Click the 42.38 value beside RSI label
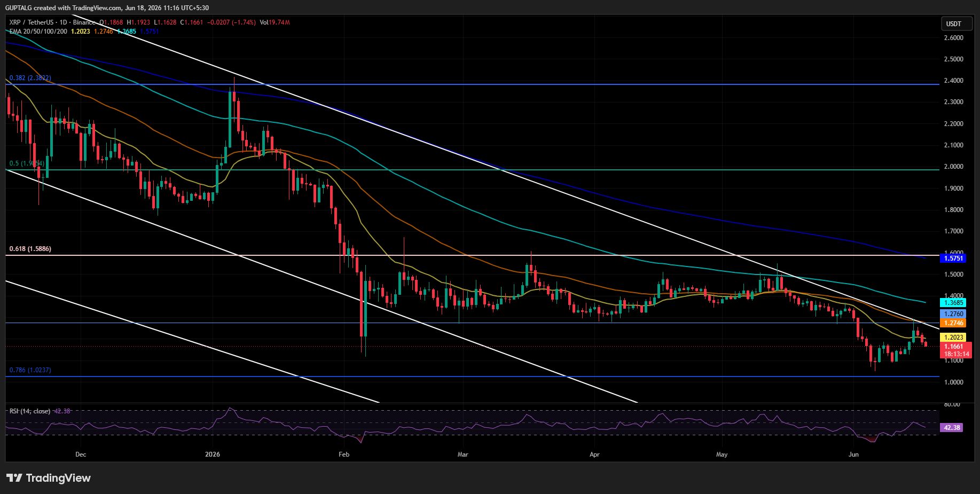 62,411
